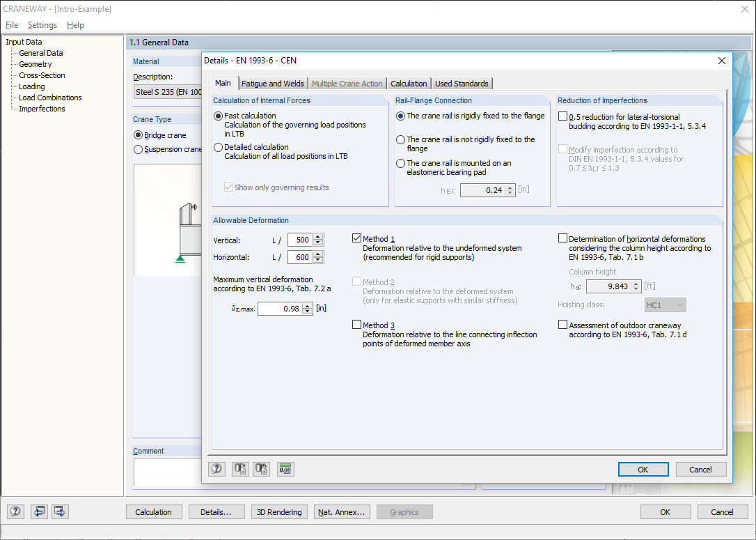Screen dimensions: 756x540
Task: Enable 0.5 reduction for lateral-torsional buckling
Action: point(562,116)
